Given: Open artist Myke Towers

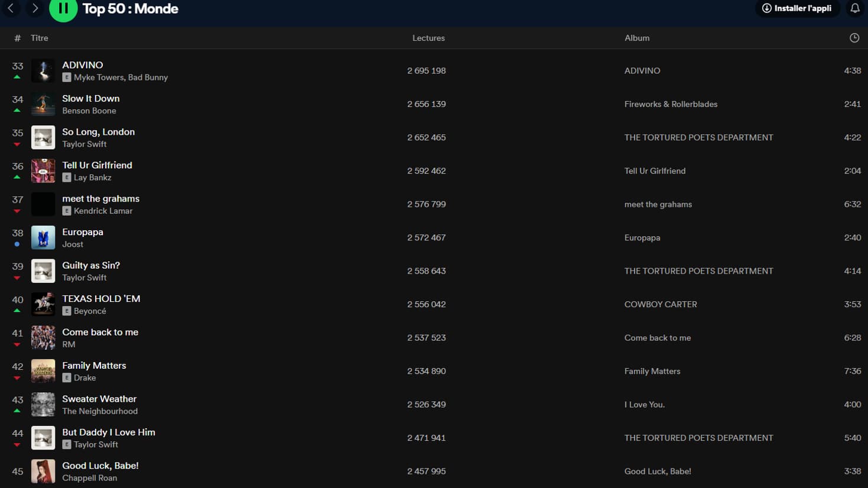Looking at the screenshot, I should click(x=99, y=77).
